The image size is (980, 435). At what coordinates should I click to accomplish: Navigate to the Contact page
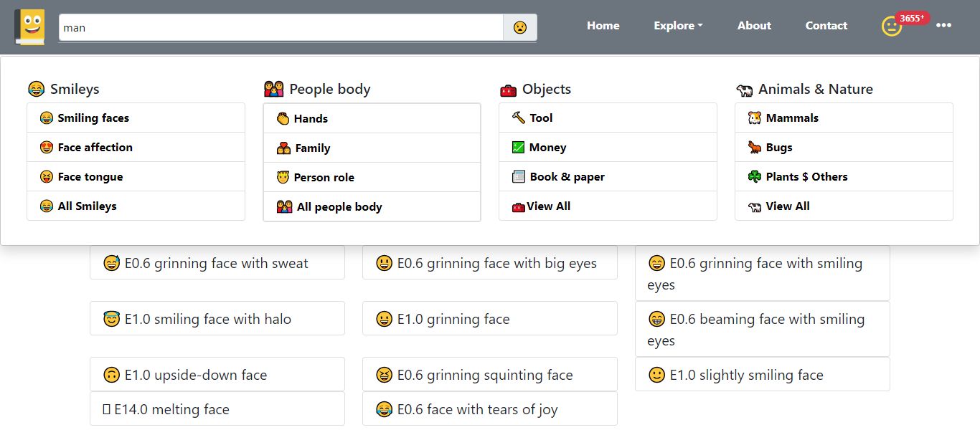coord(826,26)
